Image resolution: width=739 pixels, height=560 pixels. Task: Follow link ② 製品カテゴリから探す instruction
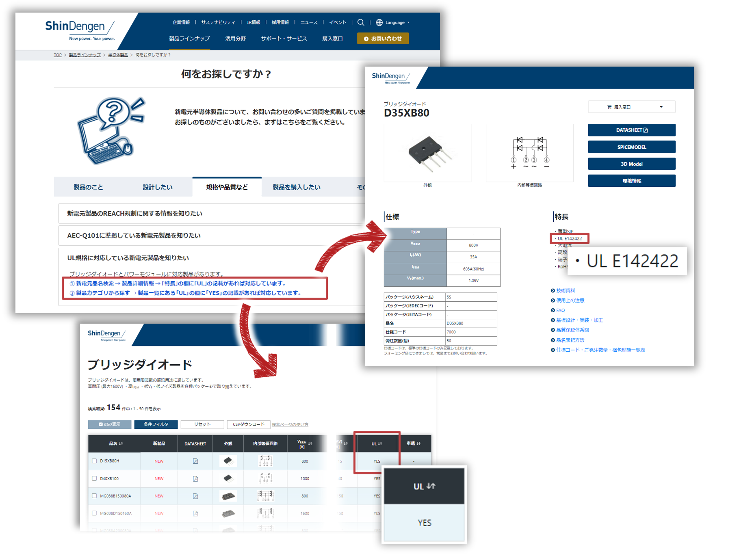(186, 293)
